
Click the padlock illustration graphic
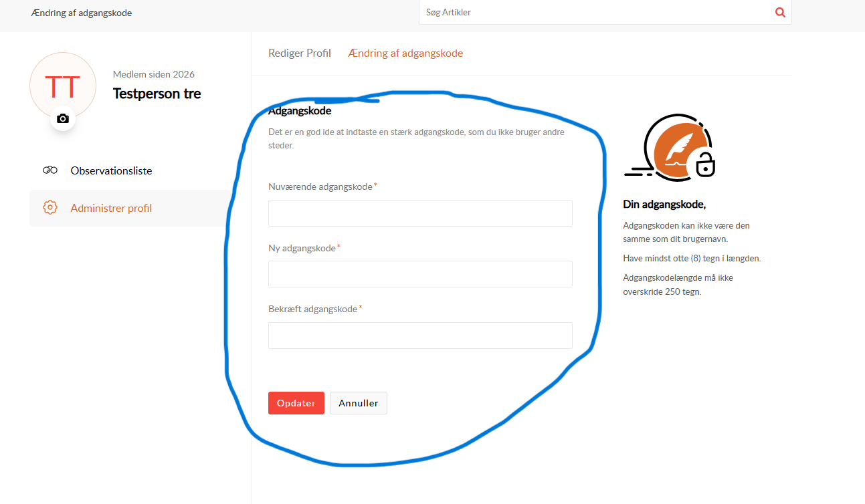[x=705, y=164]
